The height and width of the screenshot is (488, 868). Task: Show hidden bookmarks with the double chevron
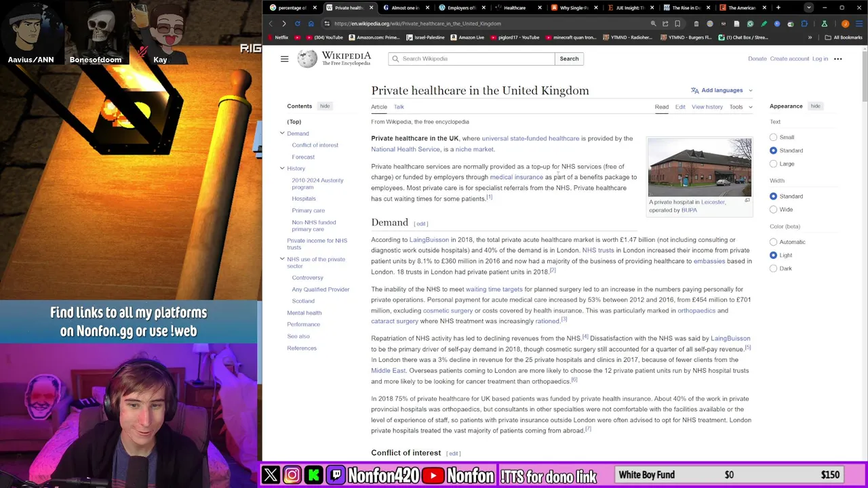pos(810,37)
